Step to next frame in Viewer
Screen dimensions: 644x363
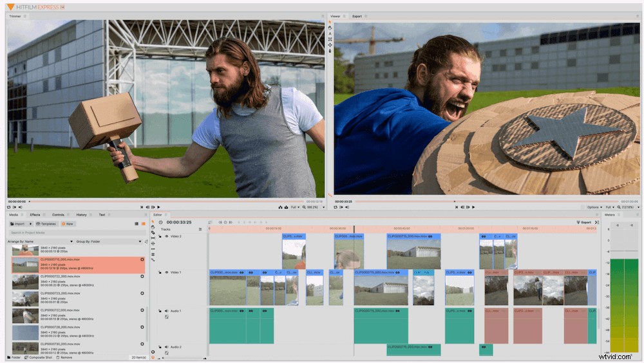pos(468,207)
